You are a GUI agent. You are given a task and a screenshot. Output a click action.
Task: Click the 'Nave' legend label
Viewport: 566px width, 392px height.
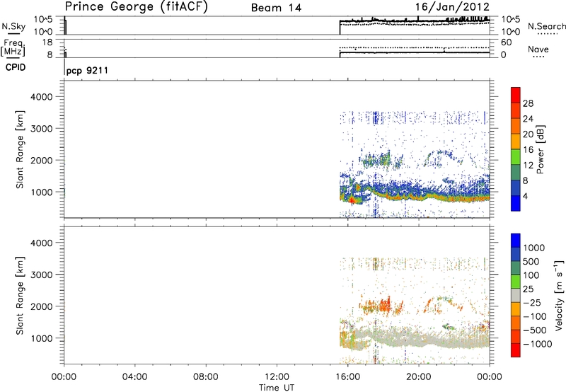538,49
